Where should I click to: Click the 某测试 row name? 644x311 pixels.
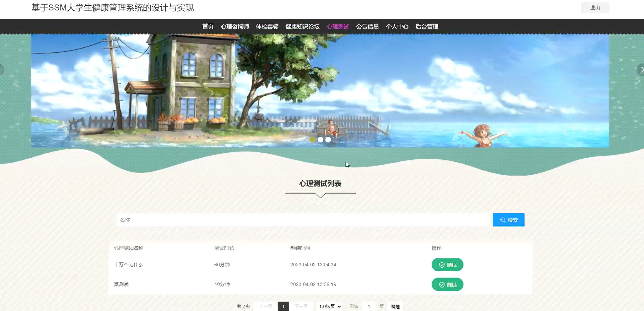pos(121,285)
